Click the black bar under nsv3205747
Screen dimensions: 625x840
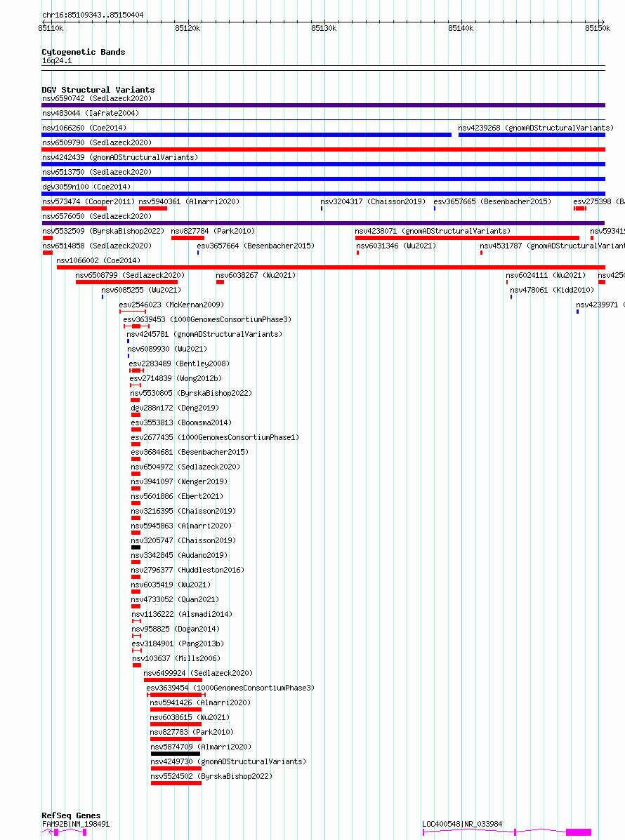136,547
